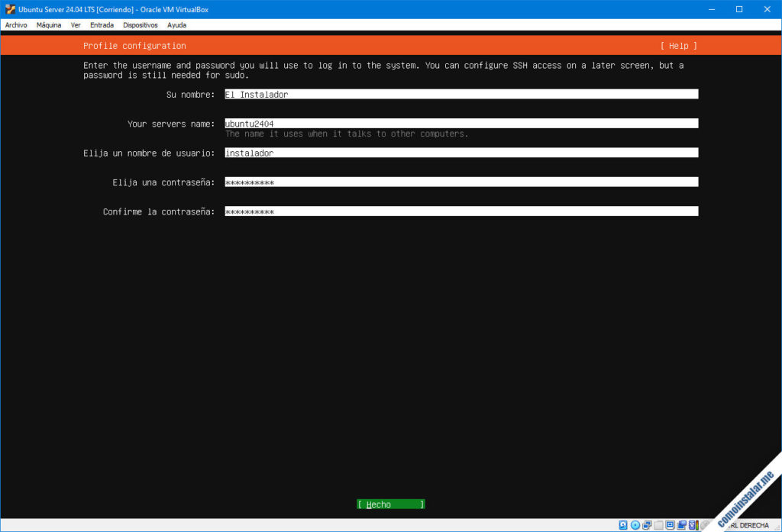Viewport: 782px width, 532px height.
Task: Confirm the profile with the Hecho button
Action: tap(390, 504)
